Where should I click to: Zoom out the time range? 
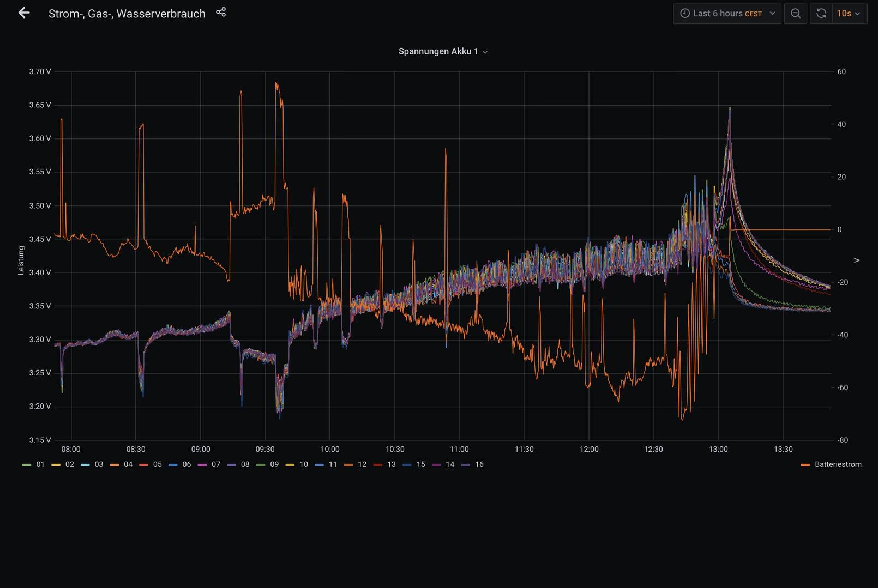coord(796,14)
